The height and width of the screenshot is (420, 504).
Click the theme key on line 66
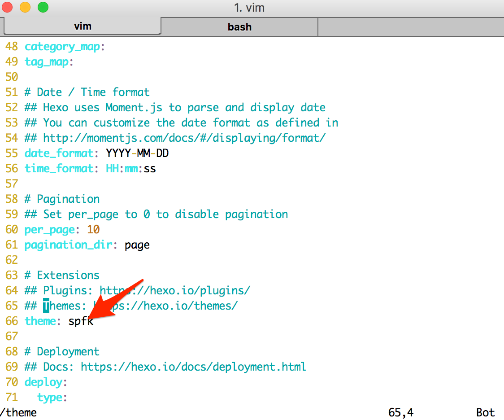40,321
